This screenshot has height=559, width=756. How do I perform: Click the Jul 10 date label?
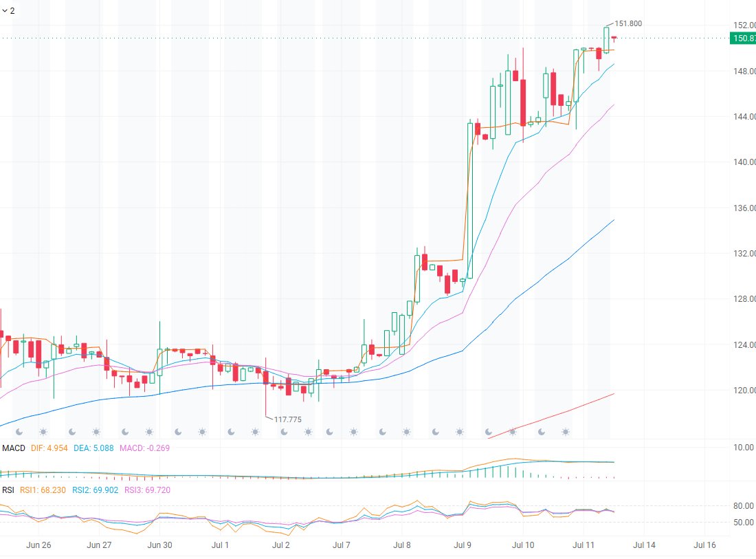[523, 545]
